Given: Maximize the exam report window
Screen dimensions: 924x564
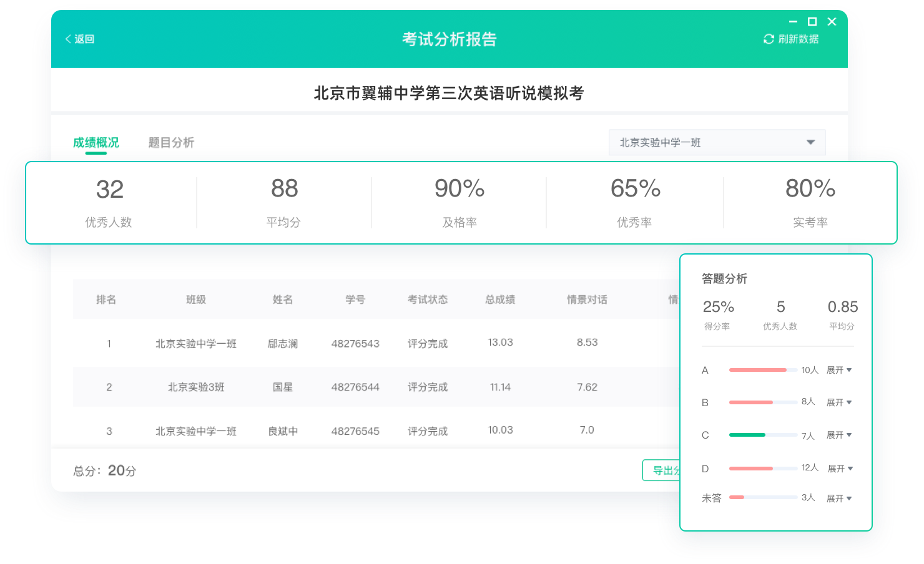Looking at the screenshot, I should click(x=812, y=22).
